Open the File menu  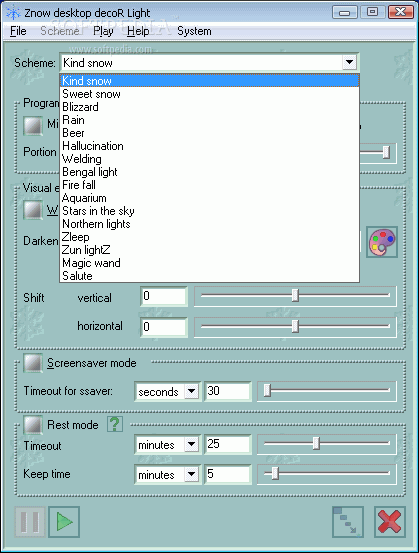[x=18, y=31]
